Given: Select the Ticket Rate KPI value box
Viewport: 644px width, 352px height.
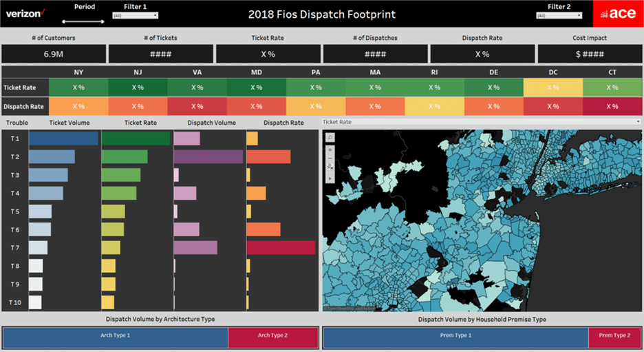Looking at the screenshot, I should [x=268, y=54].
